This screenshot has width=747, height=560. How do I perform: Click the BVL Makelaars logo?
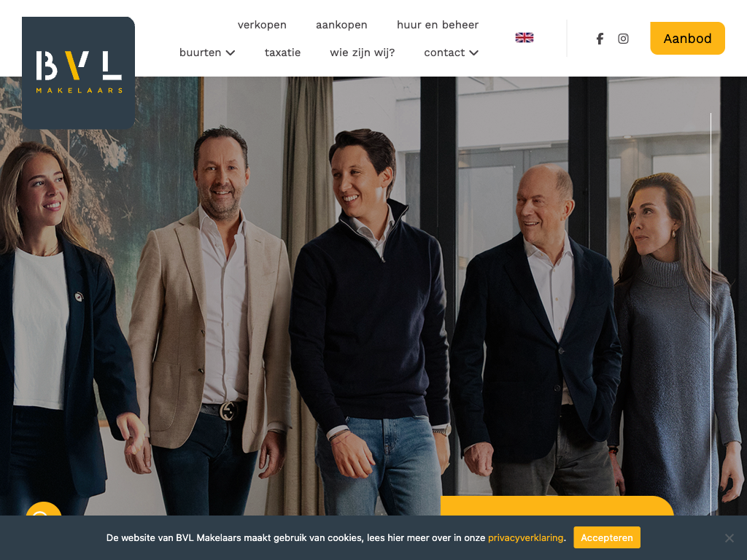click(79, 73)
